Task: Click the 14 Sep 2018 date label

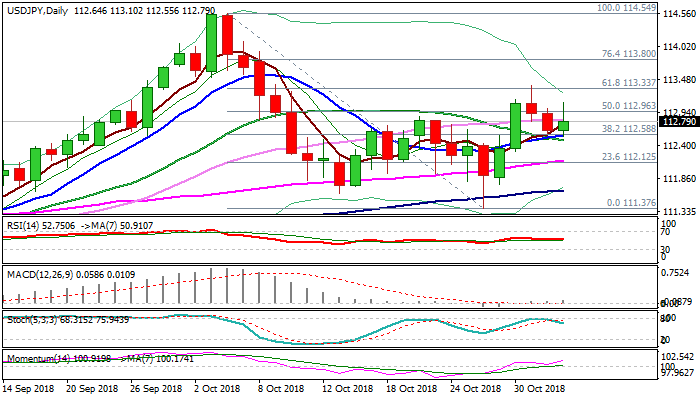Action: pyautogui.click(x=28, y=389)
